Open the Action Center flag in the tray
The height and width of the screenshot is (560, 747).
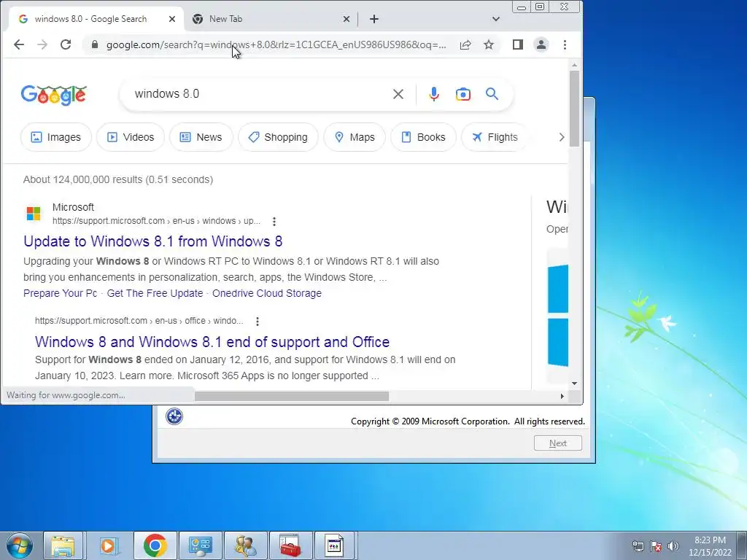(656, 546)
